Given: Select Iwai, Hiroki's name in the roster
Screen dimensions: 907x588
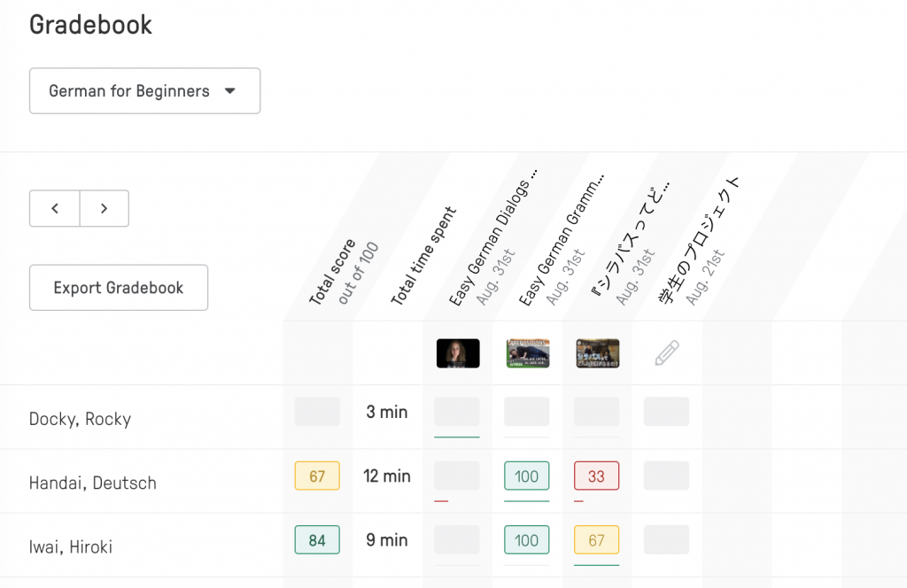Looking at the screenshot, I should tap(71, 546).
